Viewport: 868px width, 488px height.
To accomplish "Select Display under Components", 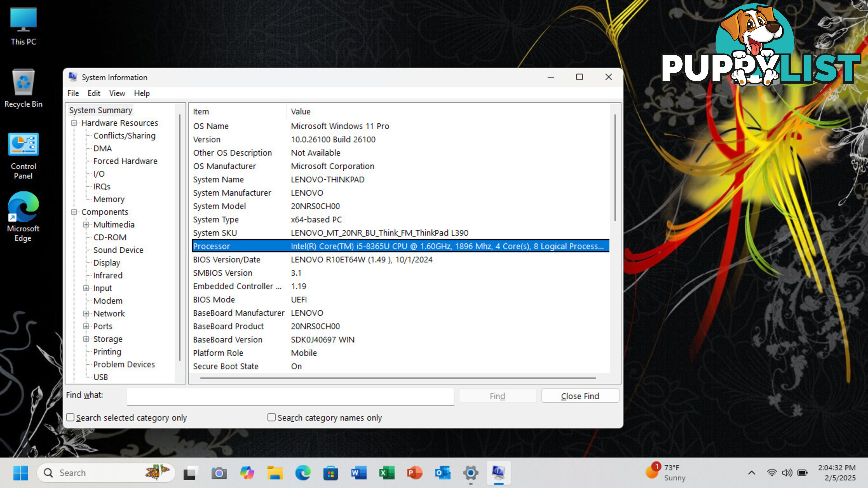I will click(106, 263).
